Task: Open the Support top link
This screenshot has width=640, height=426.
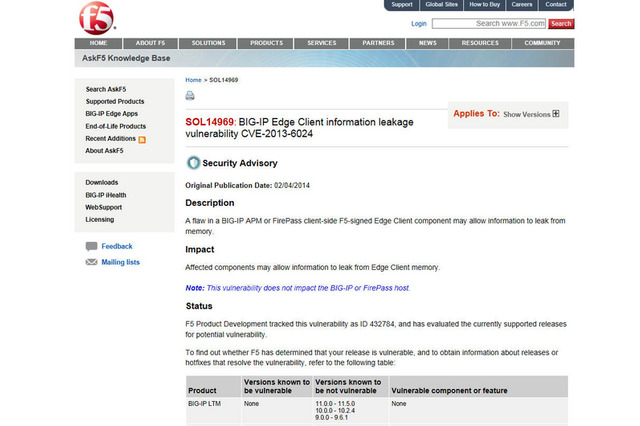Action: (x=402, y=4)
